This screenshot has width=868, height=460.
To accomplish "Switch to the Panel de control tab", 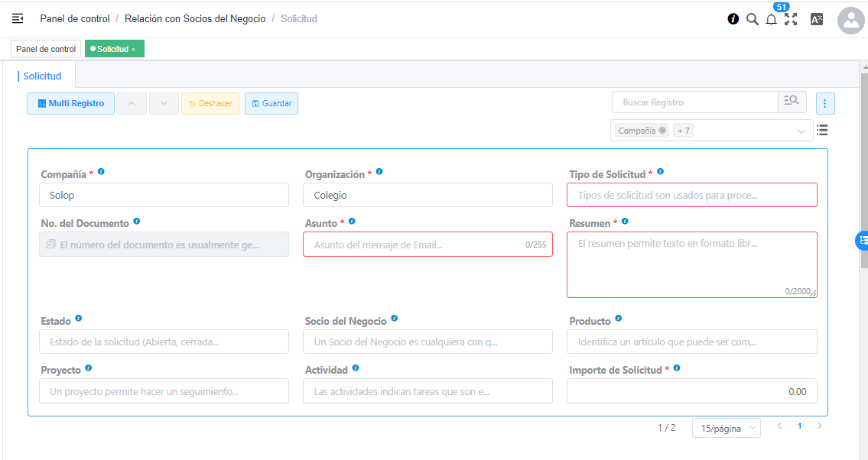I will [x=46, y=49].
